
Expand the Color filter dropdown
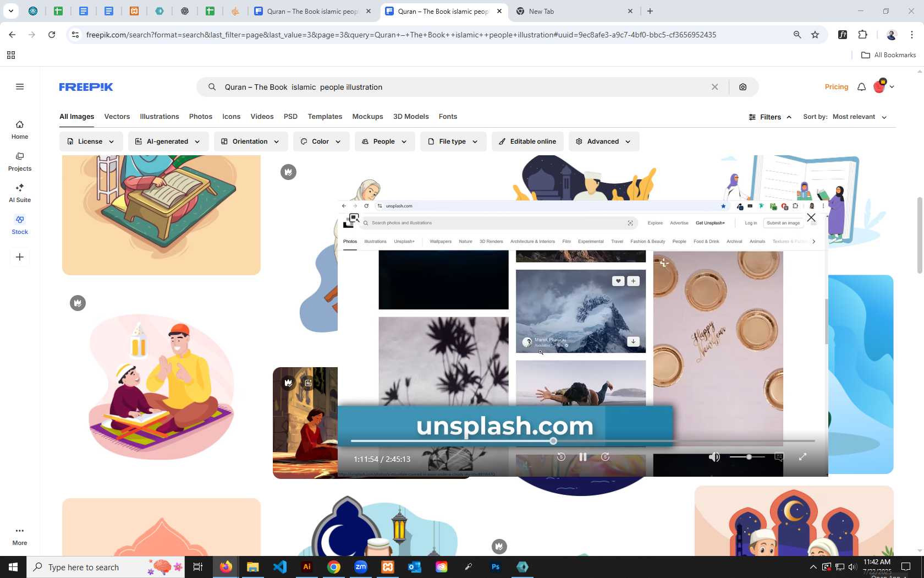(x=321, y=141)
